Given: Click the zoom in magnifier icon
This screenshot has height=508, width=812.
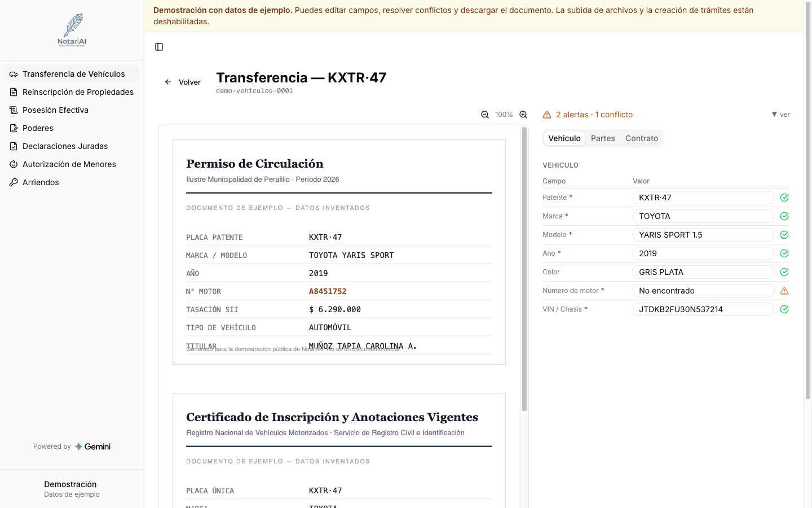Looking at the screenshot, I should click(523, 115).
